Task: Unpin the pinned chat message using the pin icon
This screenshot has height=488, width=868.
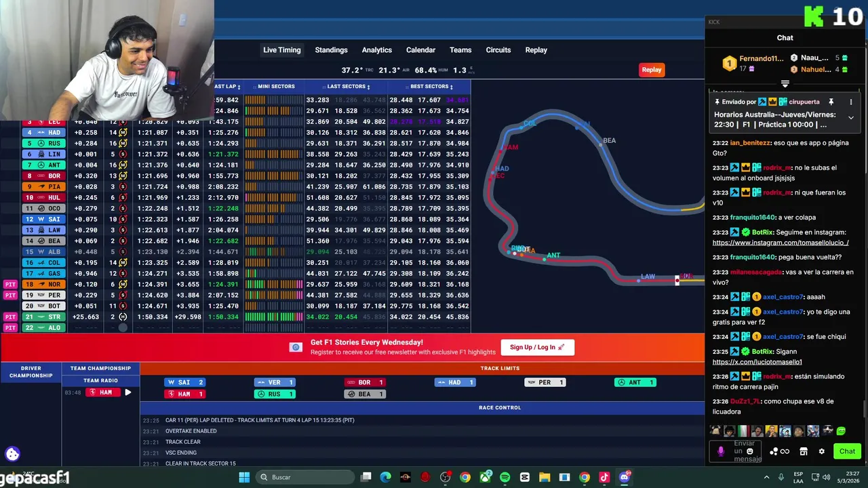Action: click(x=831, y=102)
